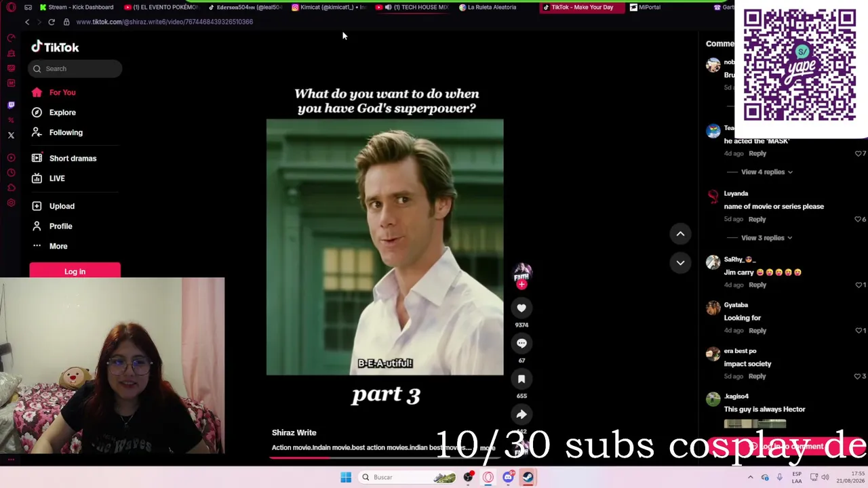Expand View 4 replies

767,172
